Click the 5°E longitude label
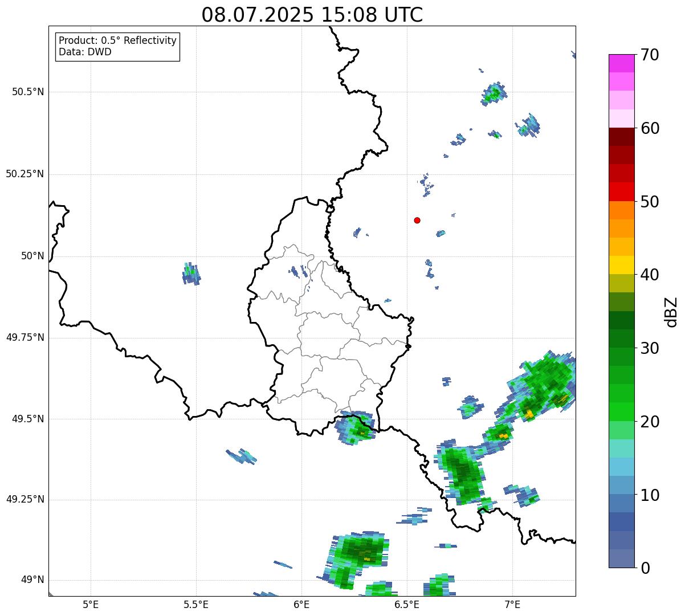Screen dimensions: 685x616 [x=91, y=605]
